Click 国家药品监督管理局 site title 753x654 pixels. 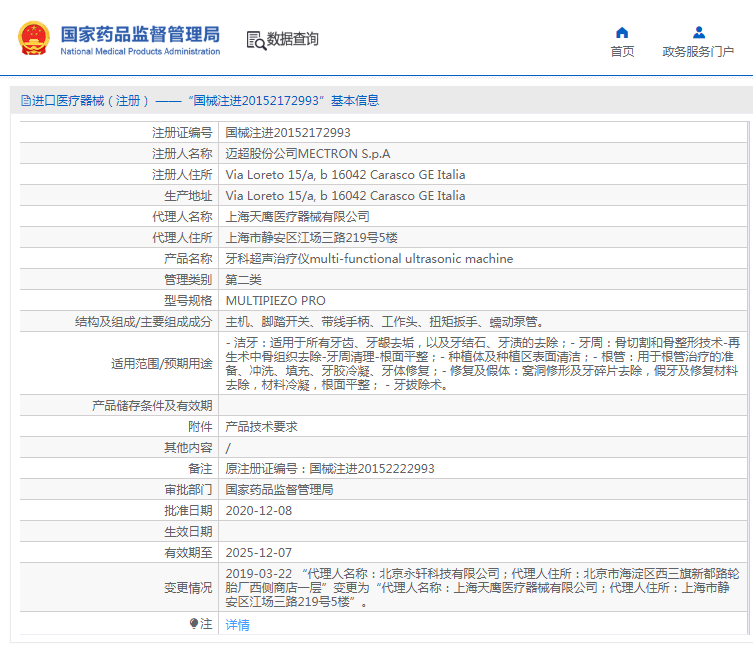[x=140, y=34]
